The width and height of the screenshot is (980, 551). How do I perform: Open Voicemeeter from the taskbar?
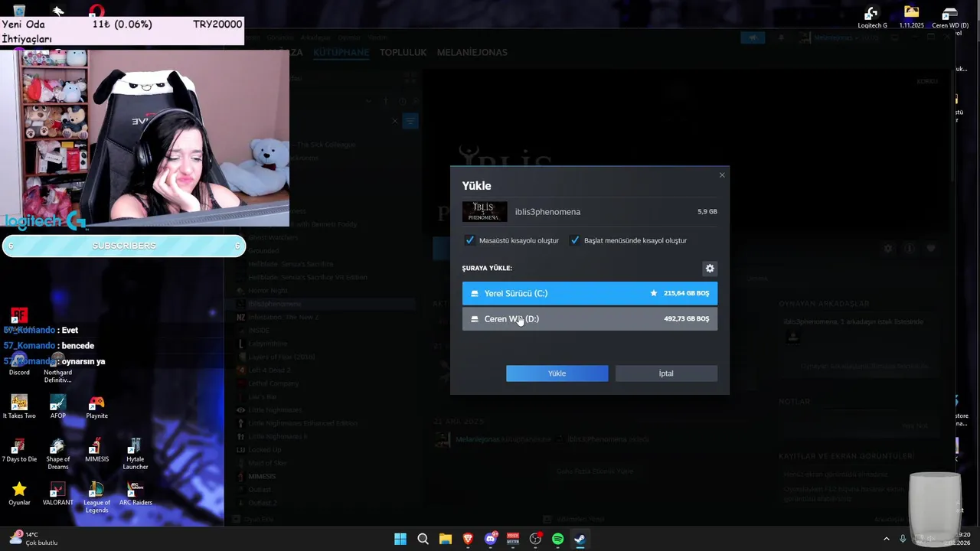[513, 539]
